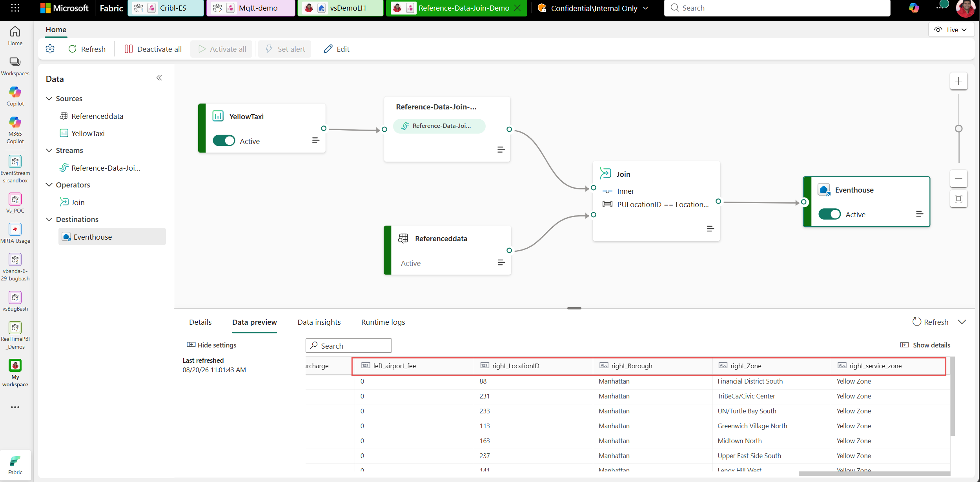Collapse the Sources tree section
Image resolution: width=980 pixels, height=482 pixels.
pos(49,98)
